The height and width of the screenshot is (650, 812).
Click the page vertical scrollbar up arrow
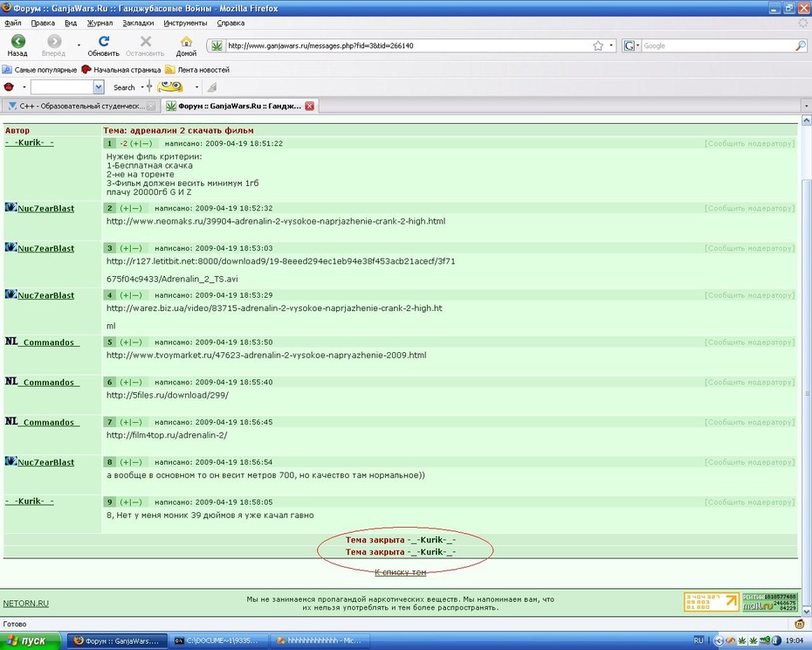[x=806, y=121]
